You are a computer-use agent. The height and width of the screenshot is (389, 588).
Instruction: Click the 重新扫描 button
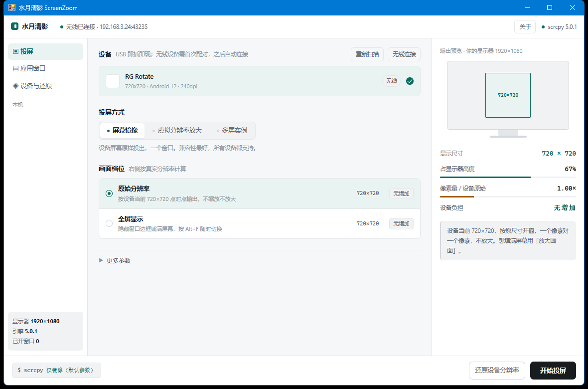click(x=367, y=54)
